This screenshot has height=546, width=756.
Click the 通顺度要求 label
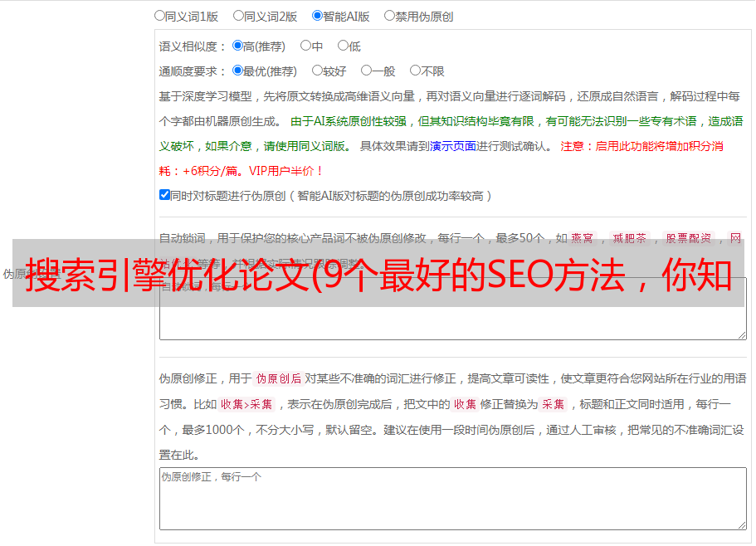(x=193, y=71)
